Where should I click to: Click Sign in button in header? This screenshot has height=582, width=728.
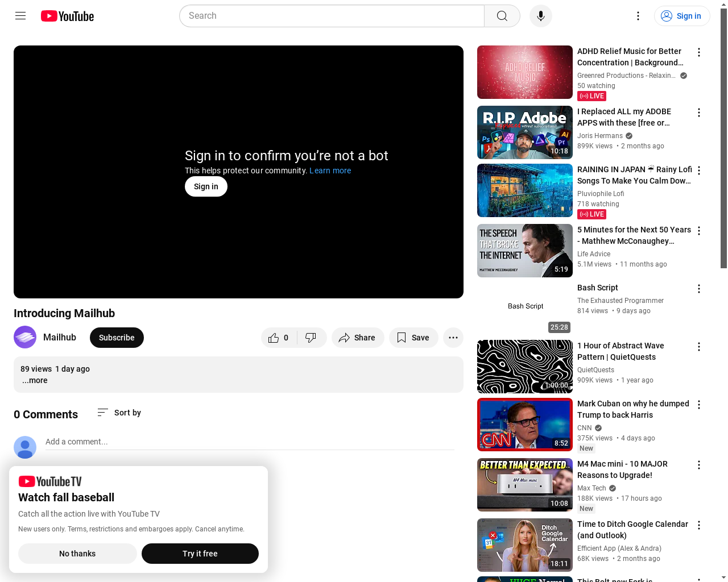(682, 16)
